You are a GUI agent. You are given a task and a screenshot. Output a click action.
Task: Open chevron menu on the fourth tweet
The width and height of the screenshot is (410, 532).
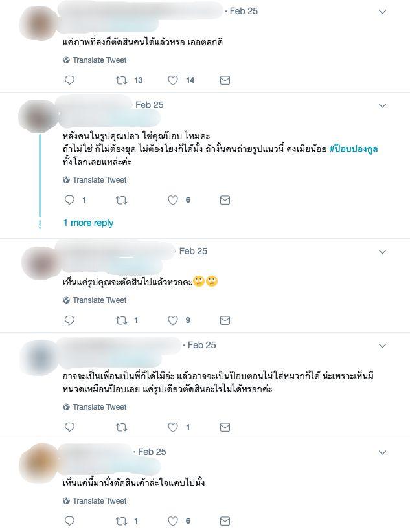383,346
